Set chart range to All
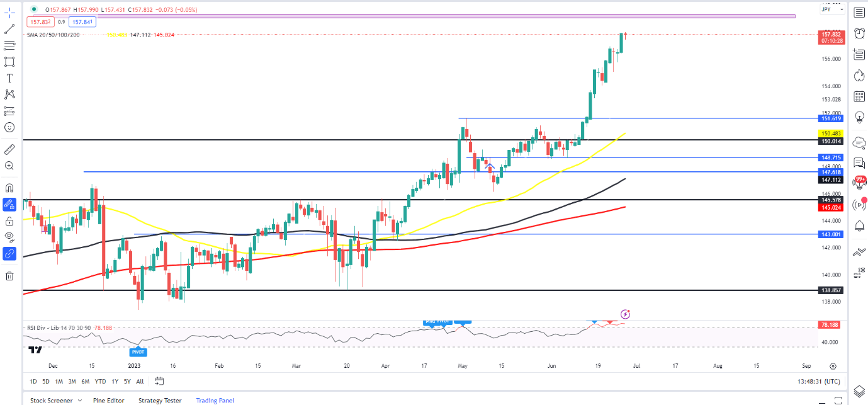Screen dimensions: 868x405 coord(140,381)
